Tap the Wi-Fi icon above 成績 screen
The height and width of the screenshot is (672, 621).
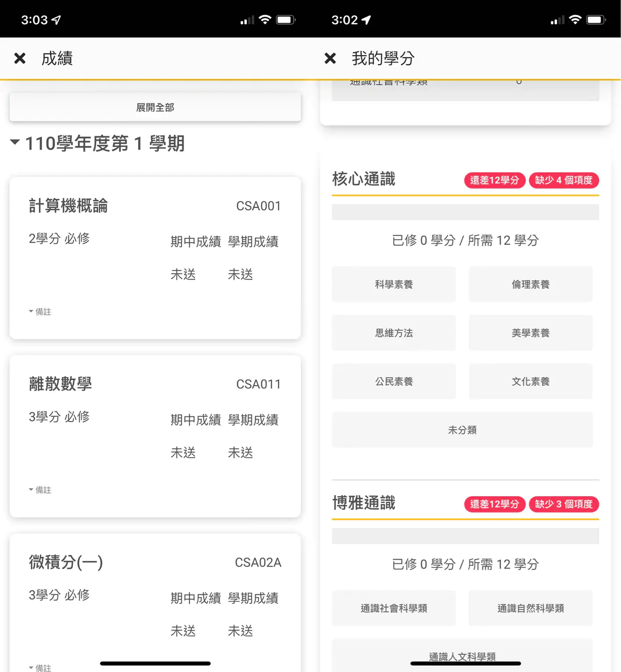[265, 20]
